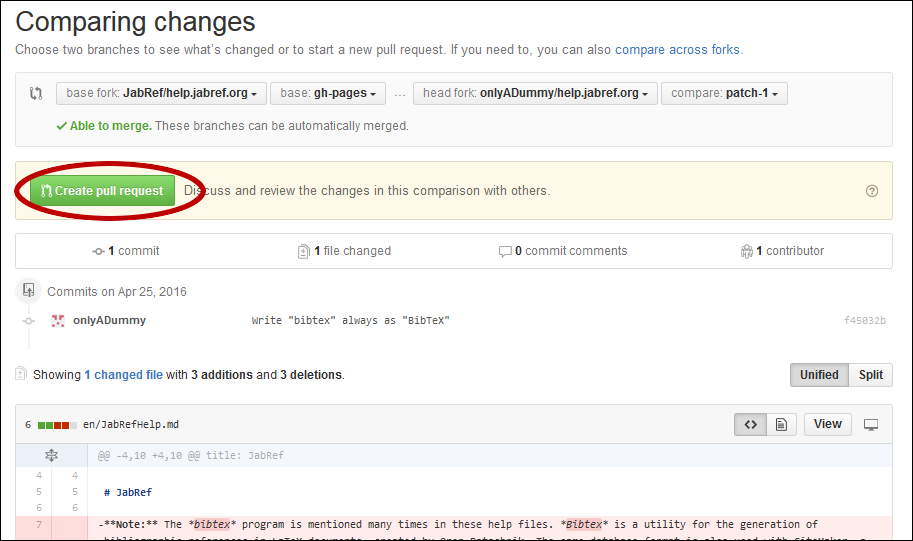This screenshot has width=913, height=541.
Task: Select the 1 commit tab
Action: tap(126, 251)
